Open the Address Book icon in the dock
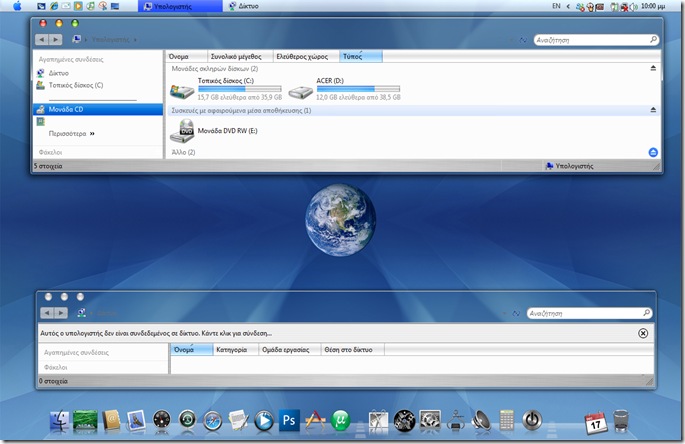 [x=111, y=421]
